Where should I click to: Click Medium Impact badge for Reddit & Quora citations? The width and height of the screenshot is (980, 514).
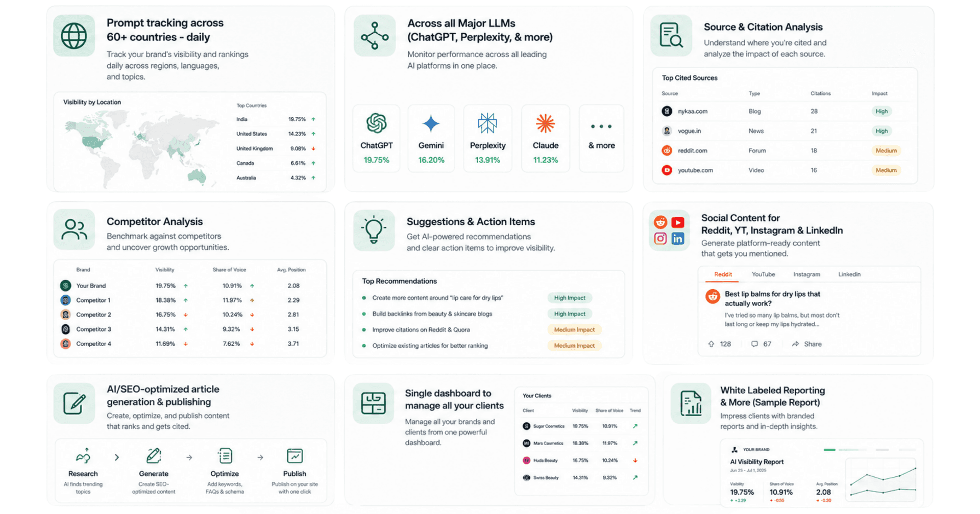click(x=574, y=330)
